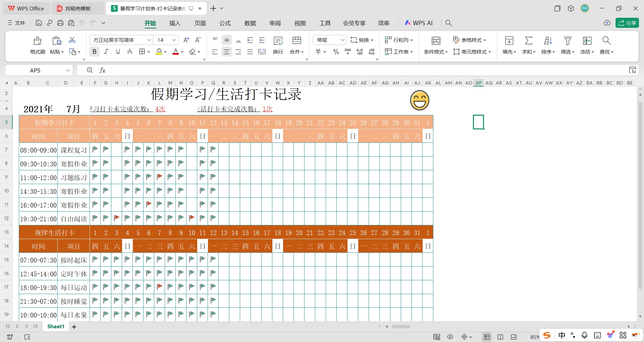Click the ribbon search magnifier icon

(x=448, y=23)
